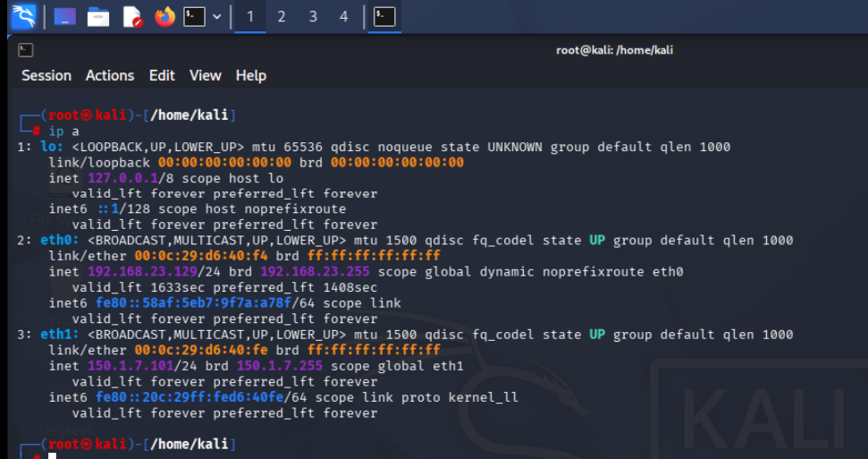Click the broadcast address 192.168.23.255
This screenshot has height=459, width=868.
point(315,272)
